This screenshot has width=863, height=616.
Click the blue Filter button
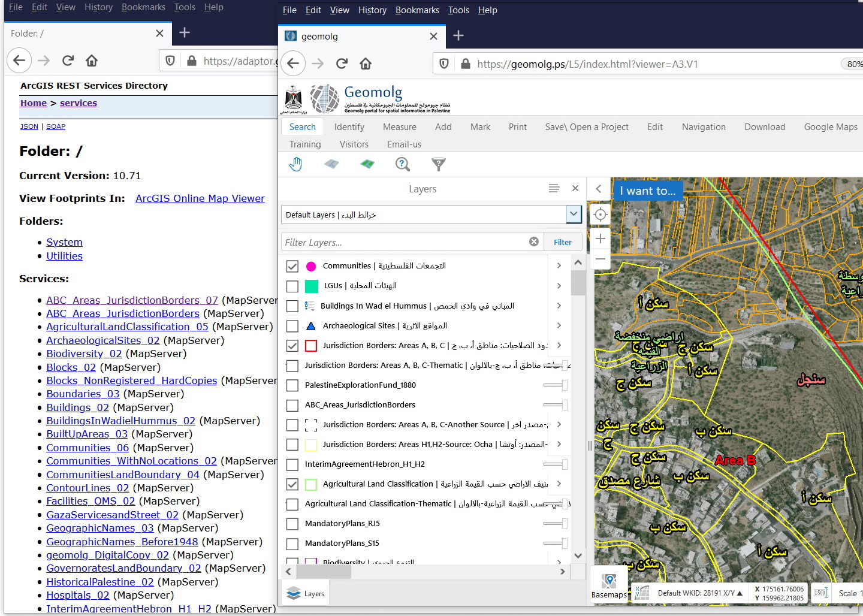pos(563,242)
